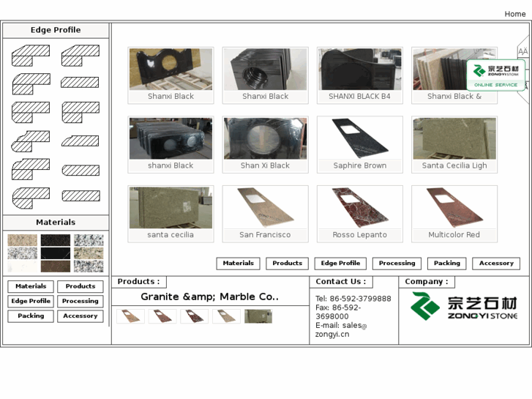The image size is (532, 399).
Task: Click the Packing button in the left sidebar
Action: tap(31, 316)
